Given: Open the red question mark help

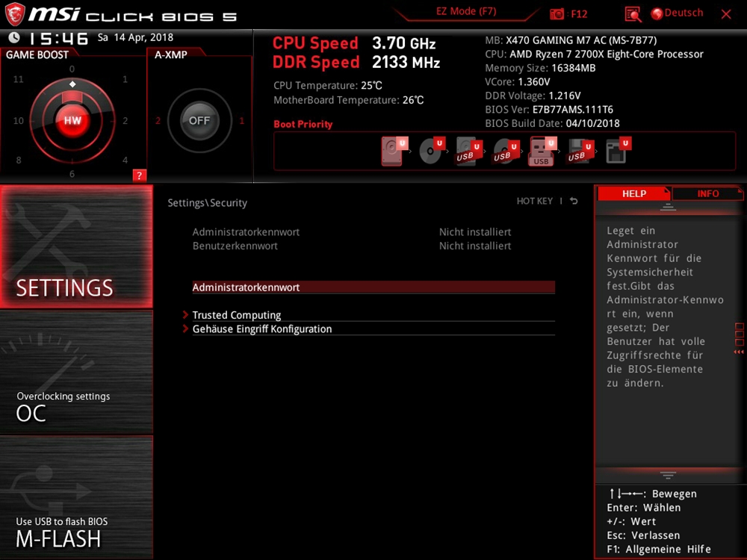Looking at the screenshot, I should click(139, 175).
